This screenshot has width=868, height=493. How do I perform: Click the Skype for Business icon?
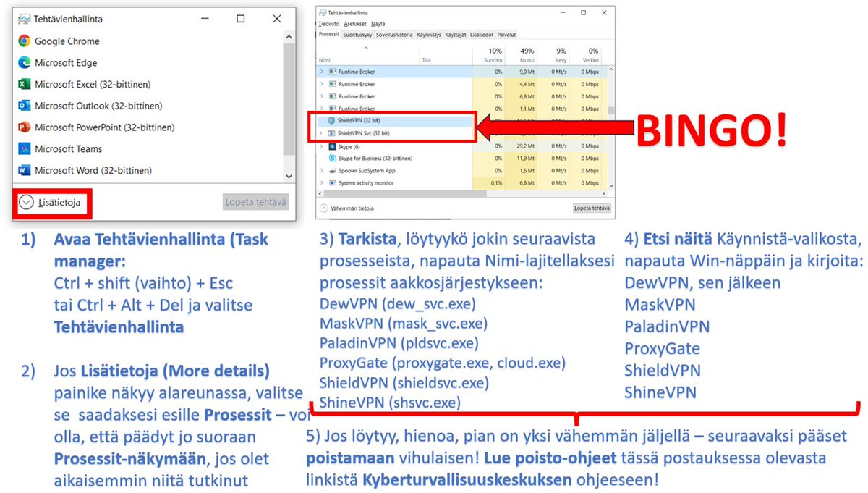(x=333, y=158)
